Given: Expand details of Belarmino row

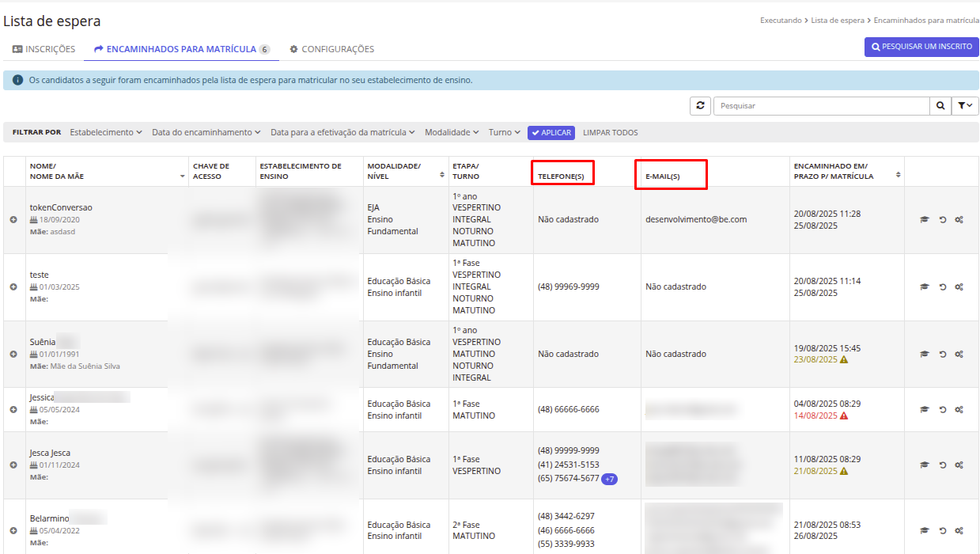Looking at the screenshot, I should click(13, 531).
